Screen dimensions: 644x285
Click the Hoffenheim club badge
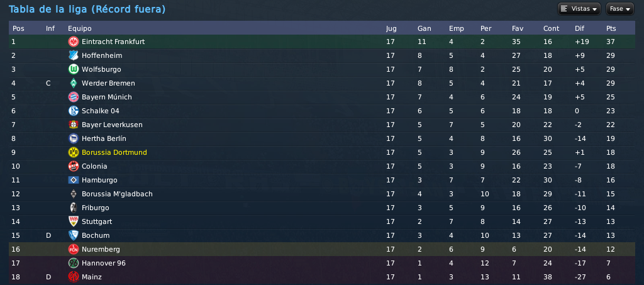[73, 55]
